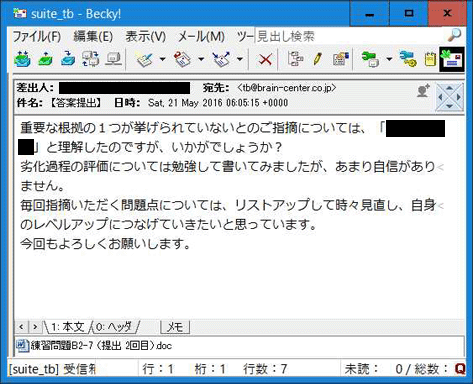The image size is (473, 384).
Task: Click the reply to message icon
Action: (183, 59)
